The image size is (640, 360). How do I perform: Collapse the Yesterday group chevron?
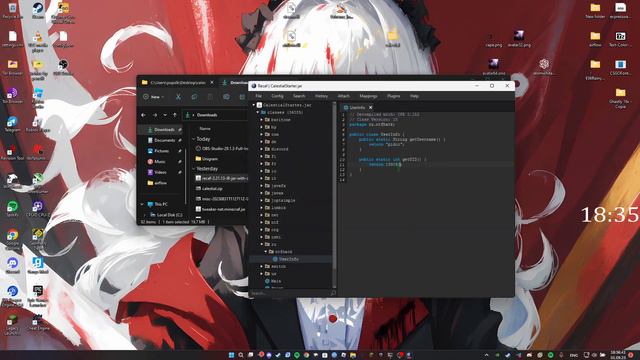coord(193,169)
